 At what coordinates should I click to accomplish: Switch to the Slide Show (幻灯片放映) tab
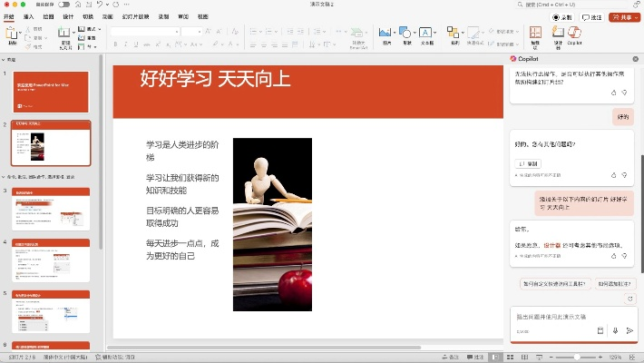click(137, 17)
